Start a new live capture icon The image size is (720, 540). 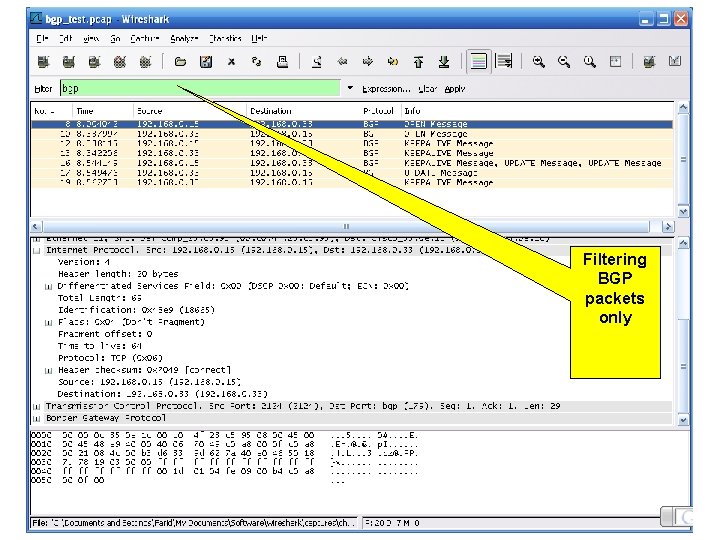point(95,62)
